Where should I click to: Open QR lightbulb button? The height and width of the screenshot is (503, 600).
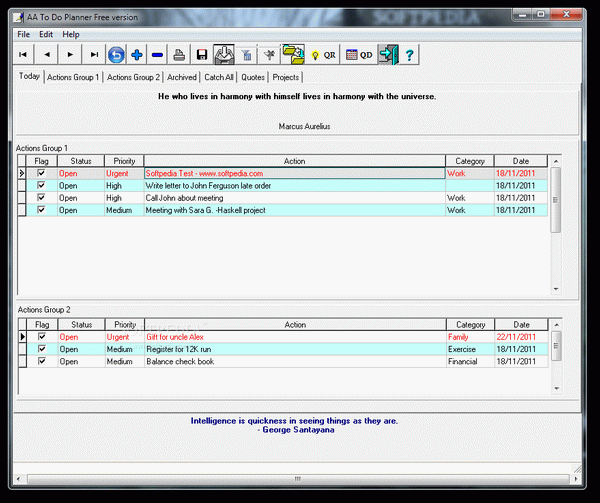coord(324,55)
